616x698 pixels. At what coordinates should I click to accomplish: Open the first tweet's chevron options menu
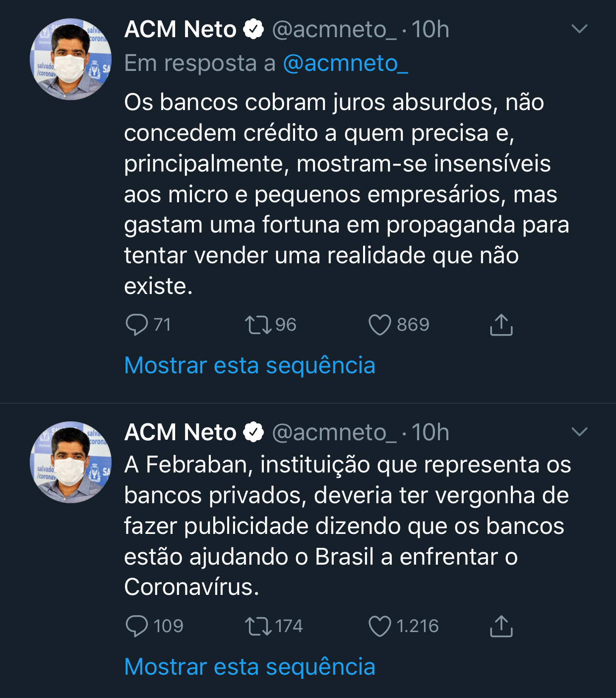[x=579, y=29]
